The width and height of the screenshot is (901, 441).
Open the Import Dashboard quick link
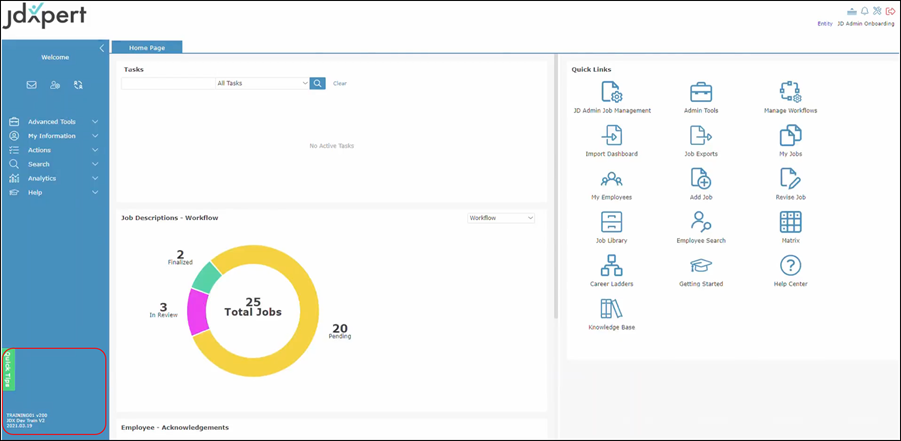[611, 136]
